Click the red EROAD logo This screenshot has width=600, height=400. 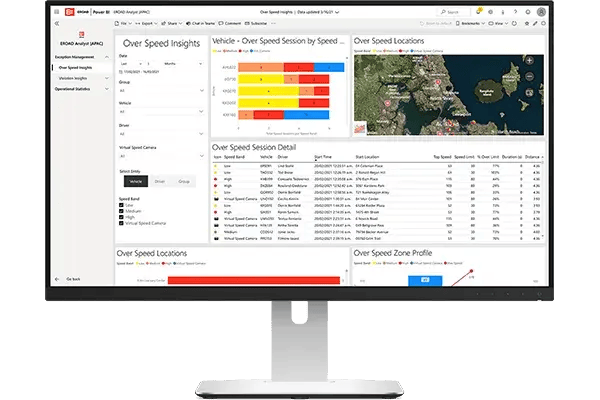(69, 12)
